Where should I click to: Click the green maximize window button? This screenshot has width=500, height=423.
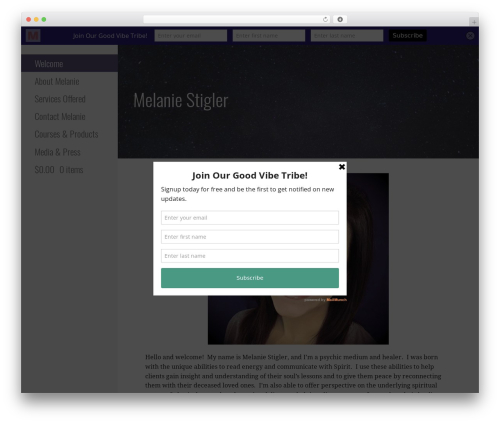(x=44, y=19)
